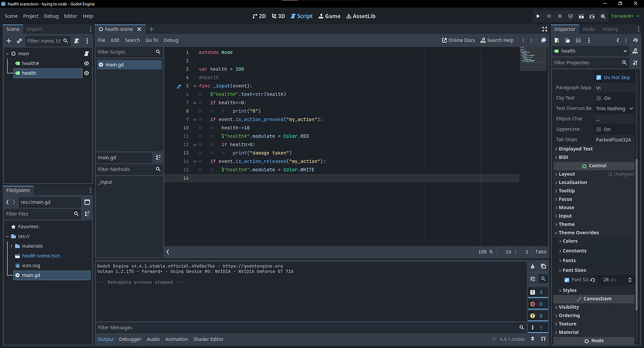Open Forward+ renderer dropdown
The width and height of the screenshot is (644, 348).
point(625,16)
